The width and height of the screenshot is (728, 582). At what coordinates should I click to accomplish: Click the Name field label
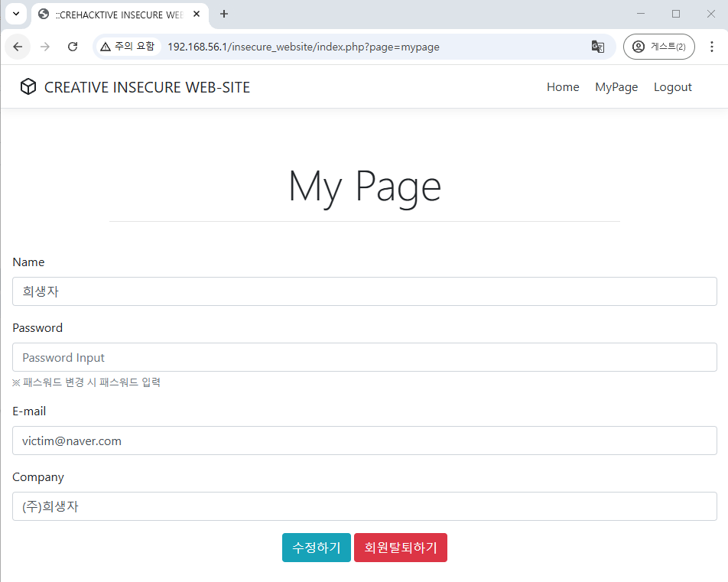coord(28,262)
